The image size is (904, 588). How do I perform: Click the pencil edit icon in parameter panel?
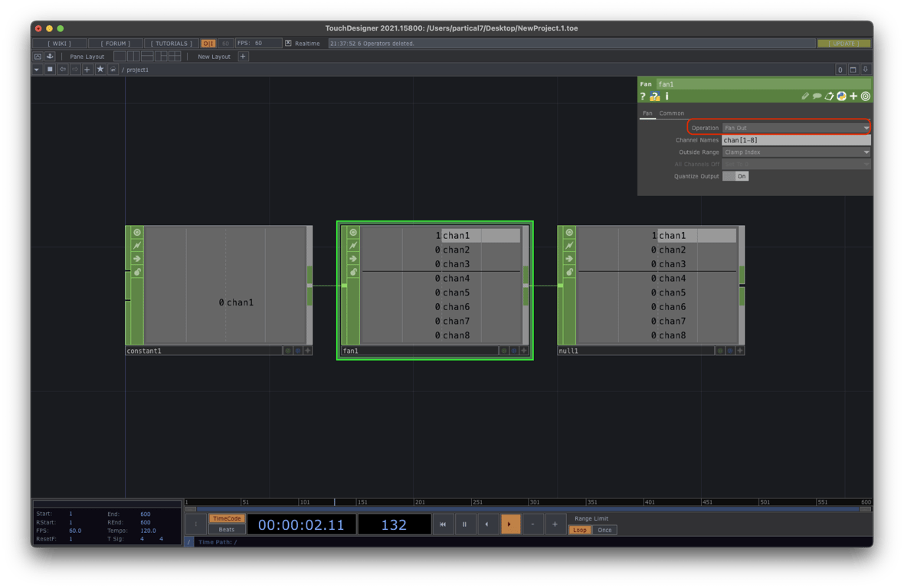(x=805, y=96)
